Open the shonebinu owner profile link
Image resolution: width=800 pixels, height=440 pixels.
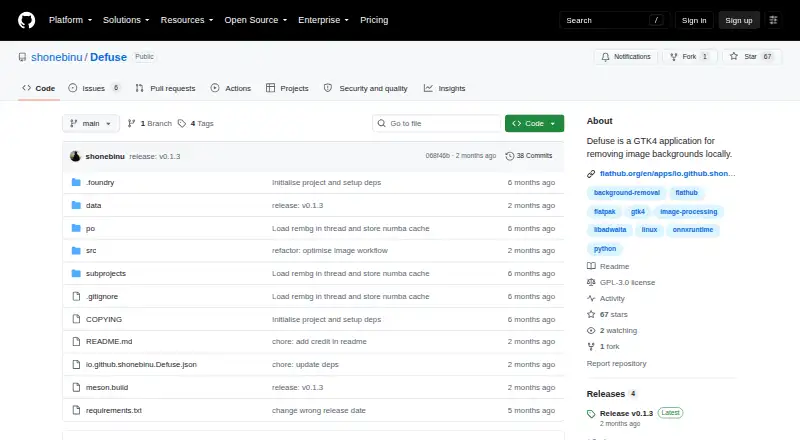pos(57,57)
